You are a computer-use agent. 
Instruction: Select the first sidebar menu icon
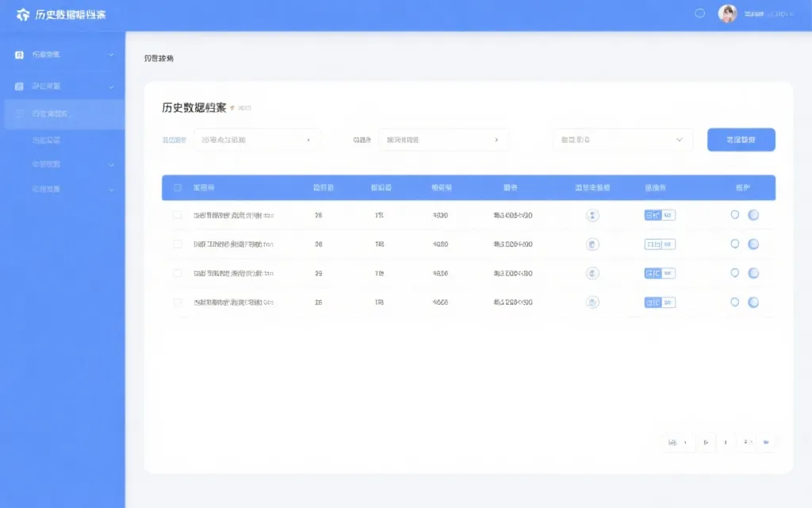(x=19, y=54)
